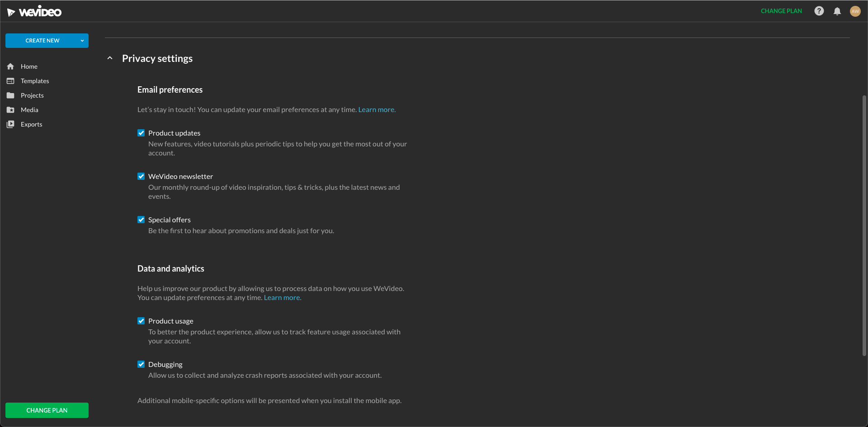The width and height of the screenshot is (868, 427).
Task: Click the Media star-folder icon
Action: coord(10,110)
